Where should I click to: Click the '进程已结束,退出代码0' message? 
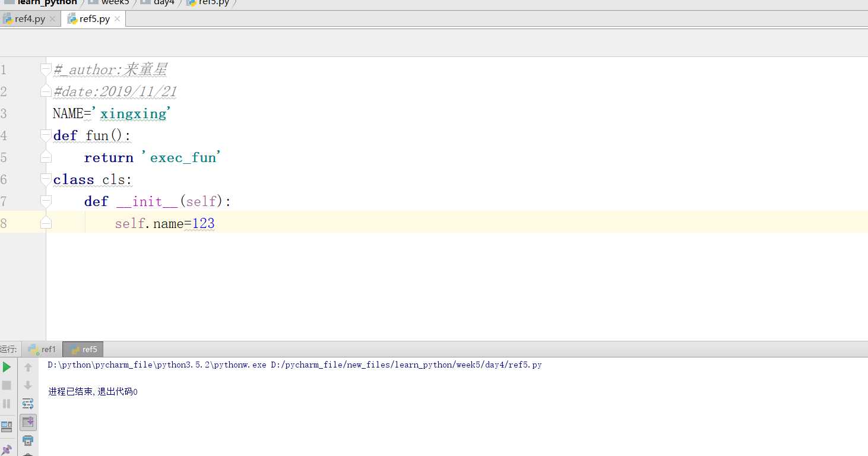pos(93,392)
